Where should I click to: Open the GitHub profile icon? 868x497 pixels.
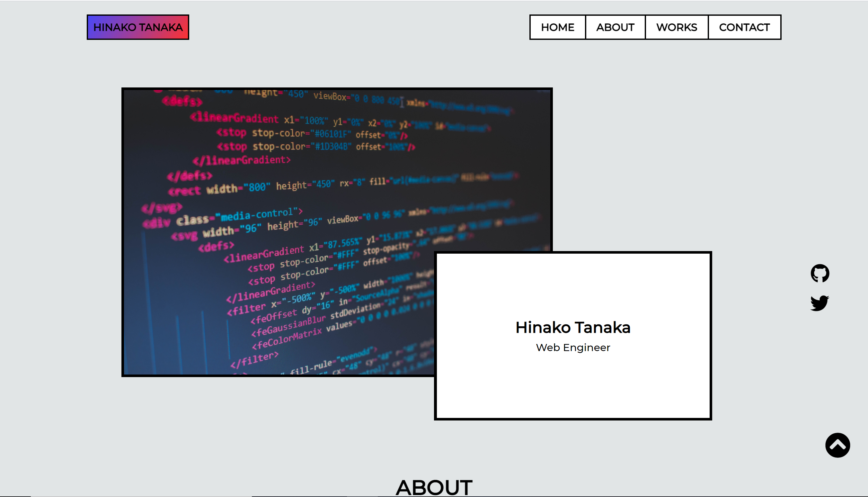pyautogui.click(x=820, y=273)
